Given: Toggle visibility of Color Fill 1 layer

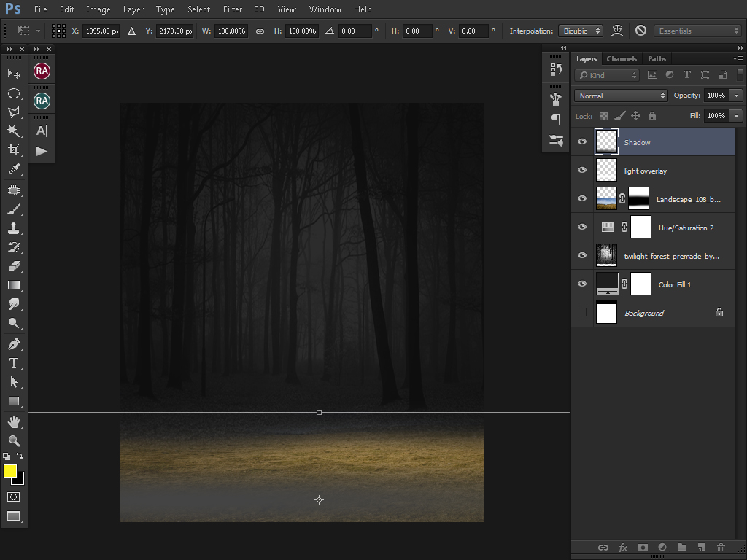Looking at the screenshot, I should pyautogui.click(x=582, y=284).
